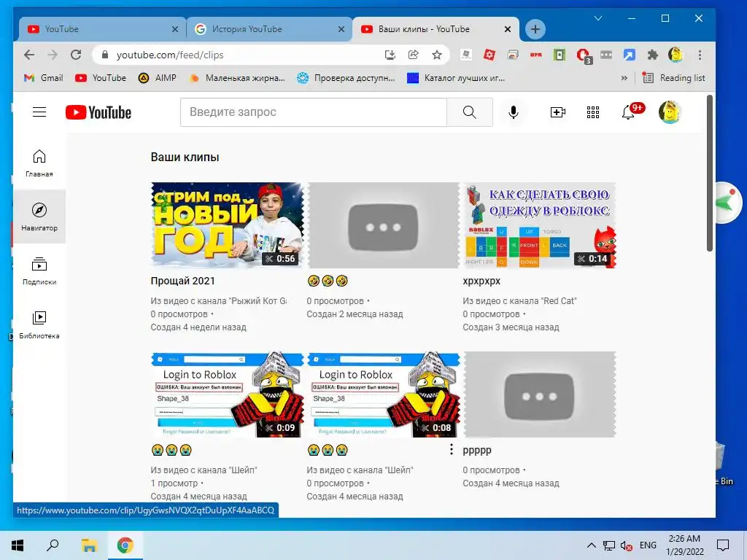Open more actions for second Шейп clip
Image resolution: width=747 pixels, height=560 pixels.
tap(451, 449)
